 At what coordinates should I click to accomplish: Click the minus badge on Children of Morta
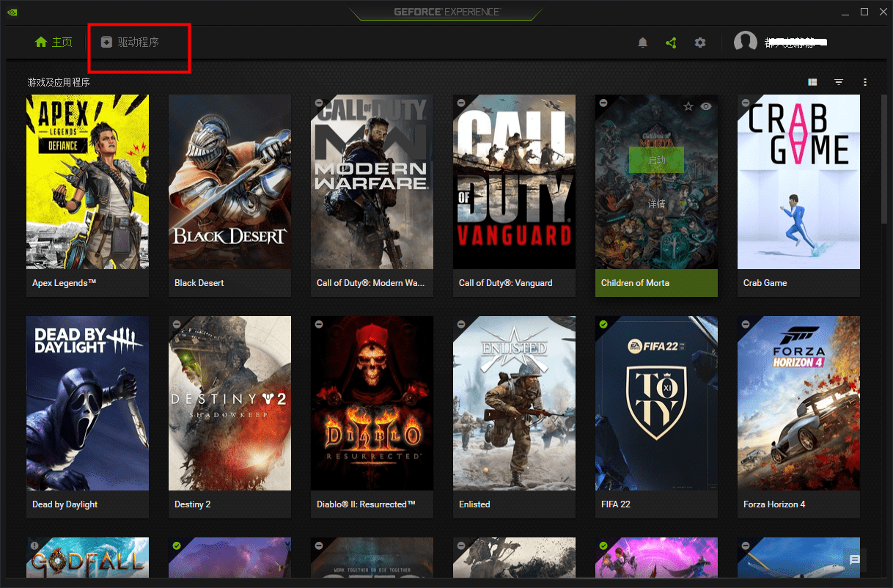(603, 103)
